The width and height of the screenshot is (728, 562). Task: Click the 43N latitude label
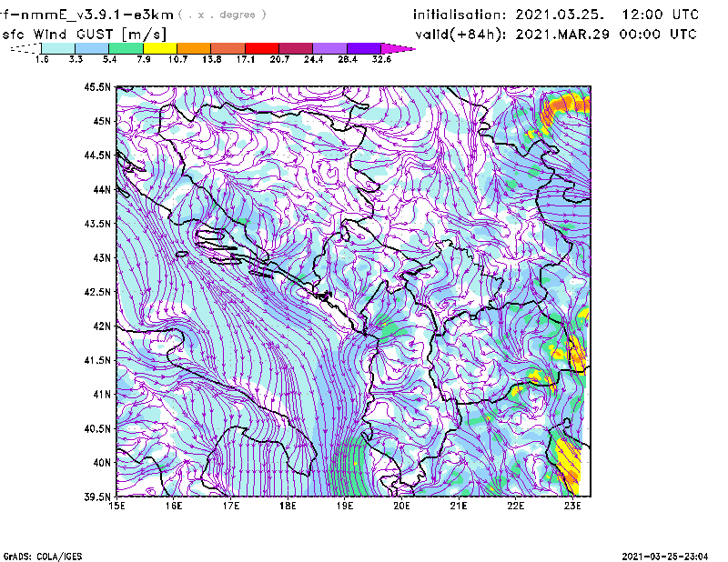pos(102,257)
